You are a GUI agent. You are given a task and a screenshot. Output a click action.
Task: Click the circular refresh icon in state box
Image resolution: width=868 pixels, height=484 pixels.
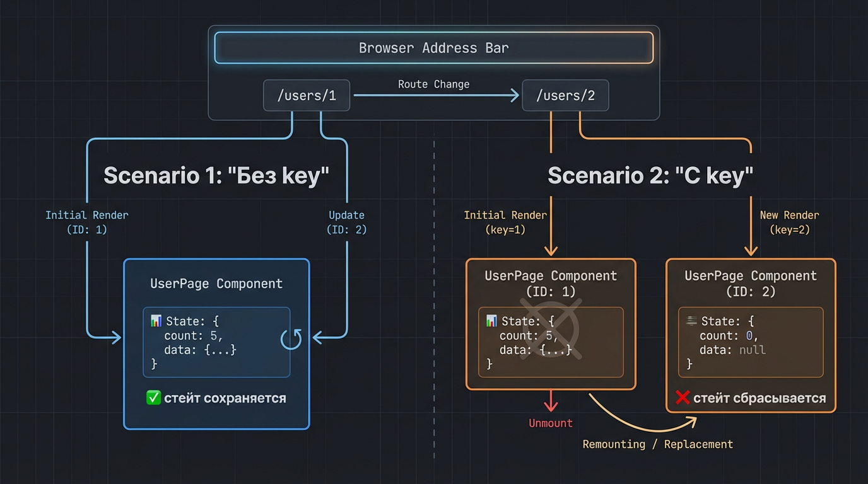291,338
